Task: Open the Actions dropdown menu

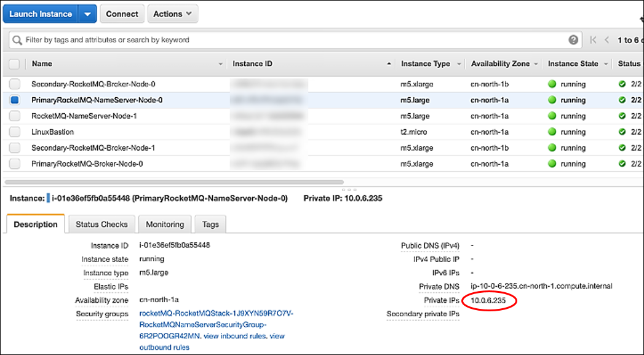Action: click(x=172, y=14)
